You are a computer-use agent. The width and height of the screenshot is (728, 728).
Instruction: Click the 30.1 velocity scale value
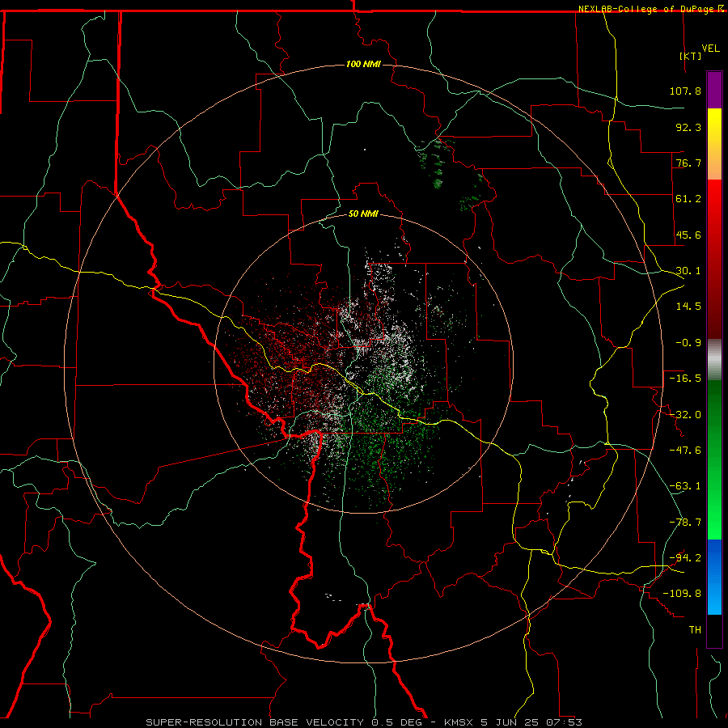[x=688, y=271]
